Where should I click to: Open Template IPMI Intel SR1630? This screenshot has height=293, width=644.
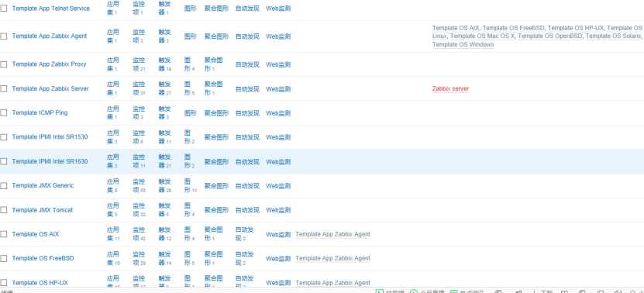[x=50, y=161]
